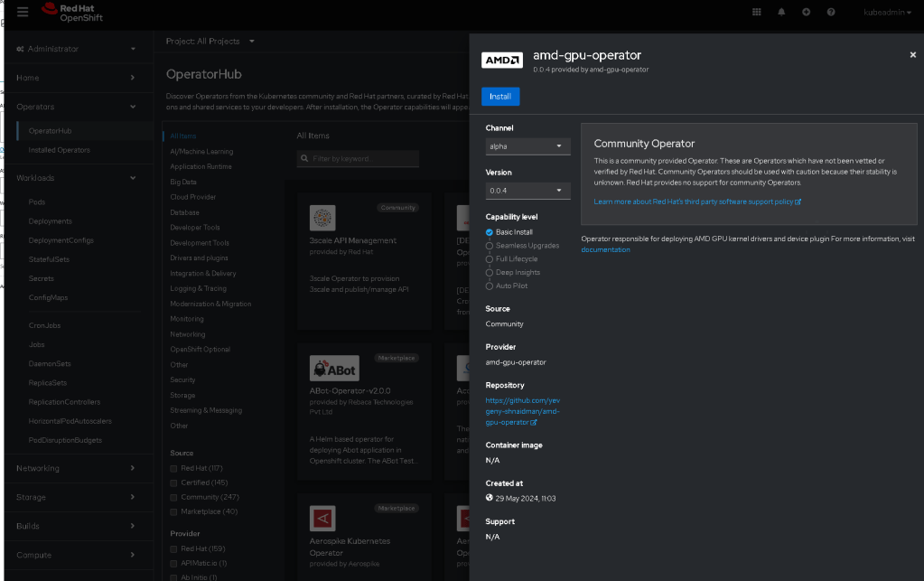
Task: Open the notifications bell
Action: [781, 12]
